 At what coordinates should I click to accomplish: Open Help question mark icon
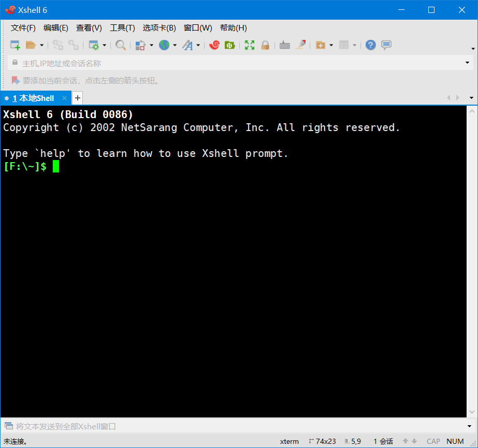tap(370, 45)
